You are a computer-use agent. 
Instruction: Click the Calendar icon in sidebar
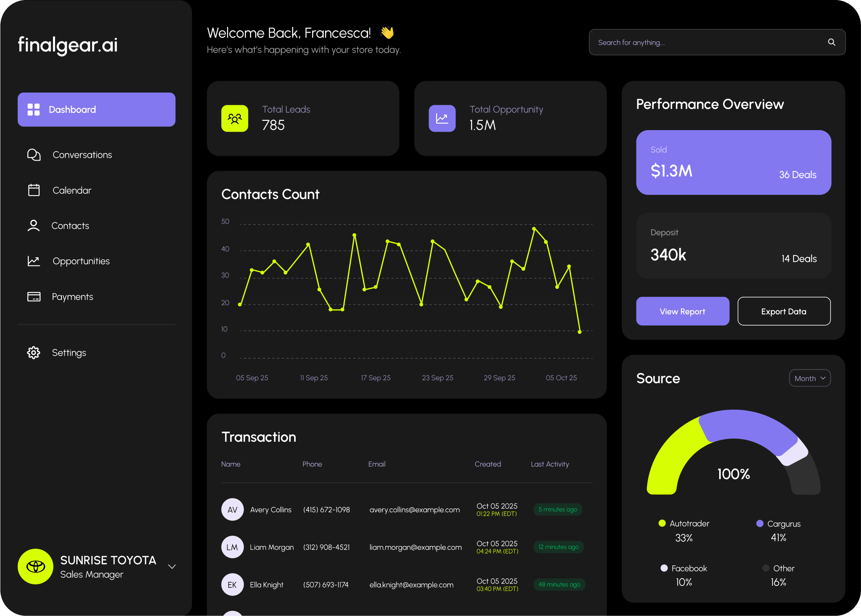click(34, 190)
